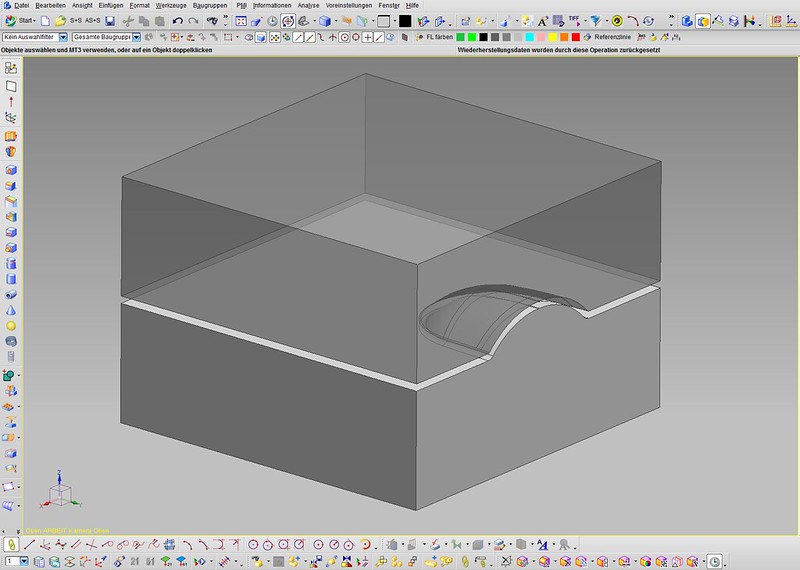Toggle the highlighted chain curve icon
800x570 pixels.
coord(11,544)
